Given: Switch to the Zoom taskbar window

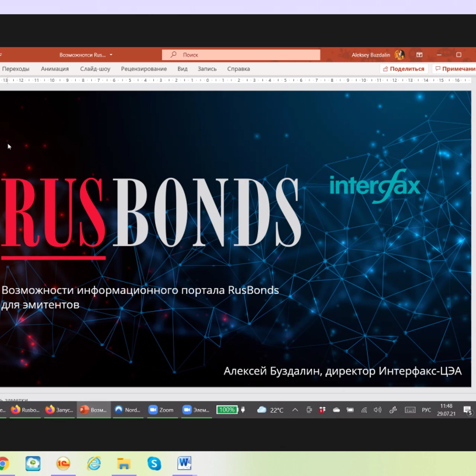Looking at the screenshot, I should click(161, 410).
